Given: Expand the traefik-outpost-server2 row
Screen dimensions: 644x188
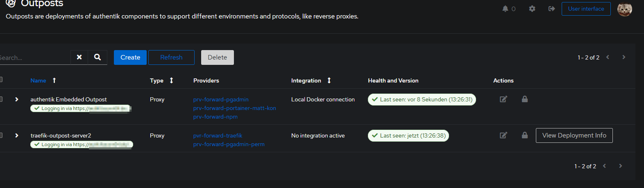Looking at the screenshot, I should (17, 135).
